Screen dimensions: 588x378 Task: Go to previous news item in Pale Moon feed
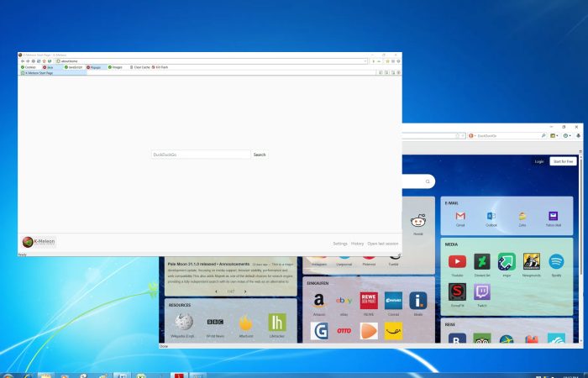point(216,291)
